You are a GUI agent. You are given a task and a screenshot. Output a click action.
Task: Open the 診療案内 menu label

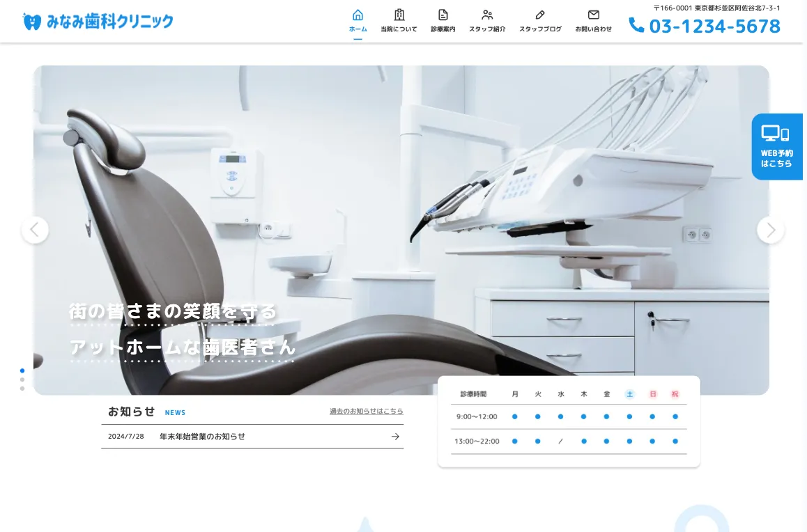443,29
